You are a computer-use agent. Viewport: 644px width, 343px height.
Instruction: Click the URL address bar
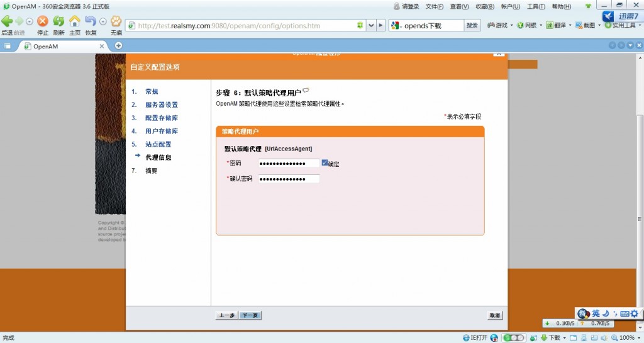click(x=247, y=25)
